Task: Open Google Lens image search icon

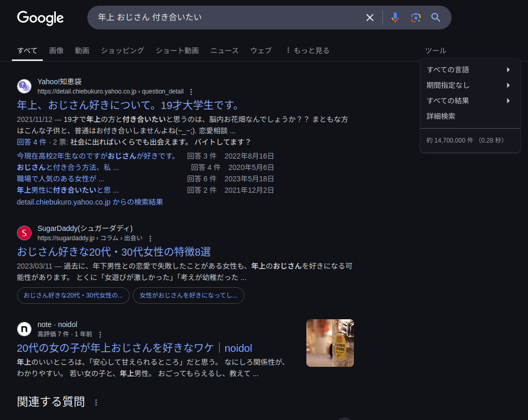Action: coord(416,18)
